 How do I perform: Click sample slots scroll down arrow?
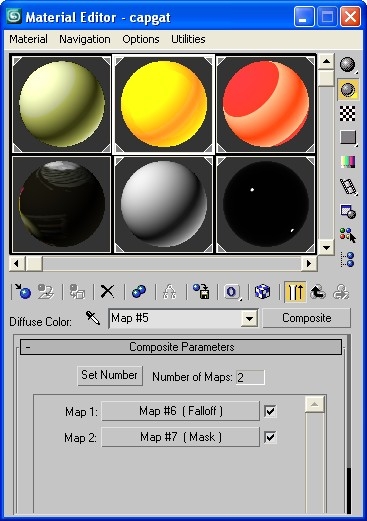(326, 248)
